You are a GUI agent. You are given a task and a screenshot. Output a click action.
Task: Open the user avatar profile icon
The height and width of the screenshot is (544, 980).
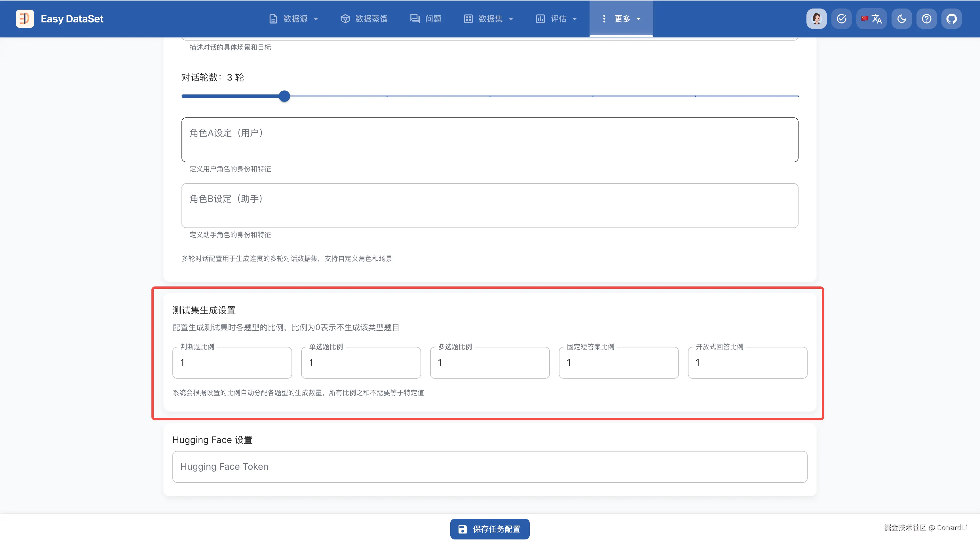point(816,19)
